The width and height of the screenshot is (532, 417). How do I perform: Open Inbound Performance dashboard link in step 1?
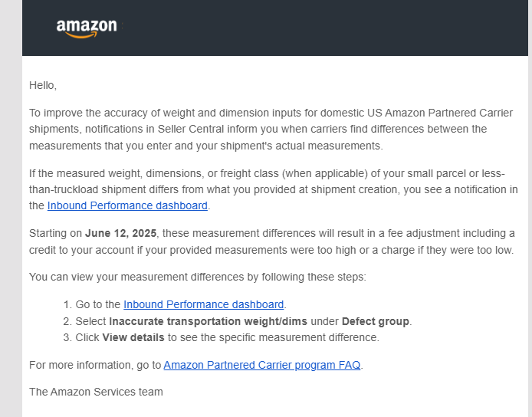tap(203, 304)
